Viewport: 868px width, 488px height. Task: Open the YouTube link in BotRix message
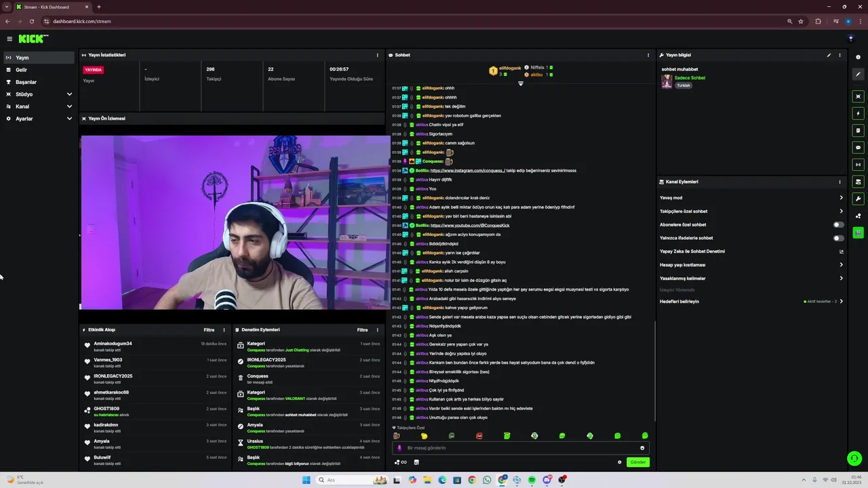pos(470,226)
